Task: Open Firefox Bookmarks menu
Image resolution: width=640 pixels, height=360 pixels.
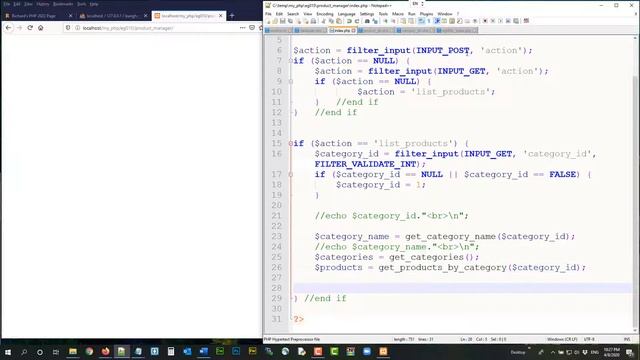Action: pos(63,4)
